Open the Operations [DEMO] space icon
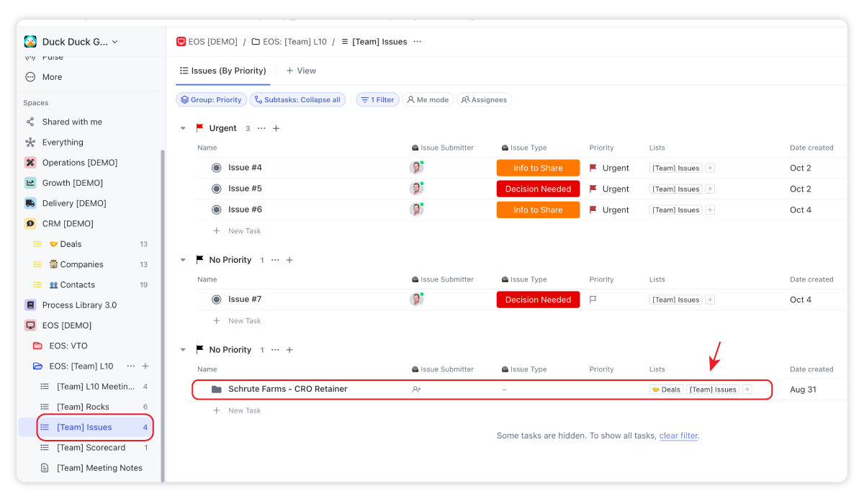 (30, 163)
